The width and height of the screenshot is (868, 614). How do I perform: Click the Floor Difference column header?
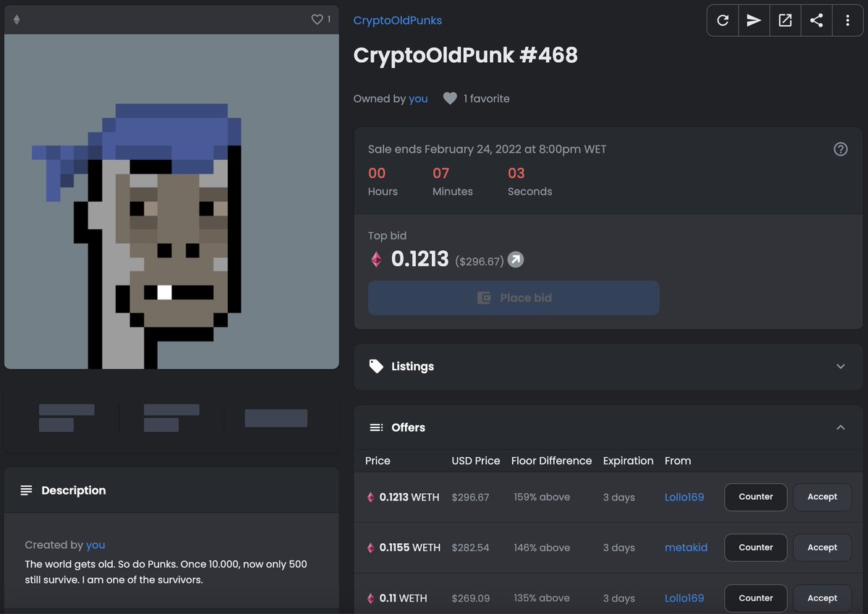coord(551,461)
